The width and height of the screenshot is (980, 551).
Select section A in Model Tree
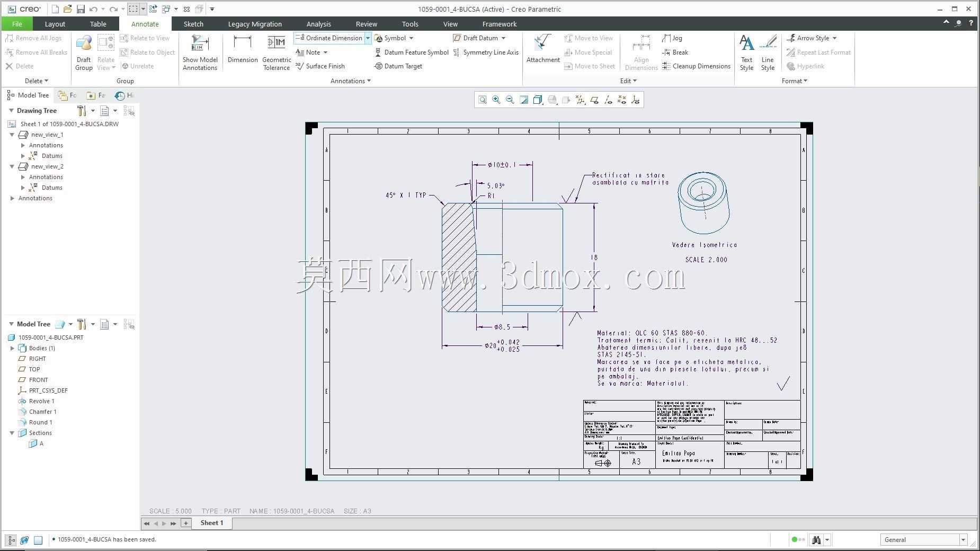[37, 443]
